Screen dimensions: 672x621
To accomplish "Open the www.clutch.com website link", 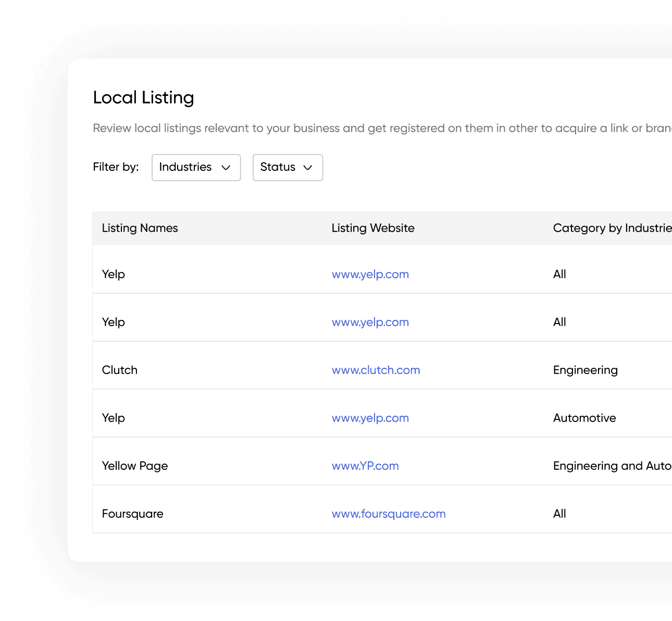I will pyautogui.click(x=376, y=370).
